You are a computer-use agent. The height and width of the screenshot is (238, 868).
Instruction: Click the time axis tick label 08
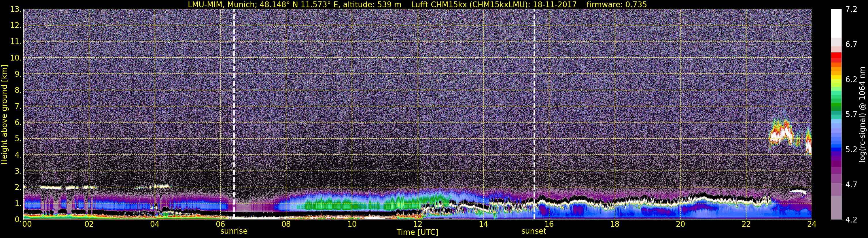(x=286, y=224)
